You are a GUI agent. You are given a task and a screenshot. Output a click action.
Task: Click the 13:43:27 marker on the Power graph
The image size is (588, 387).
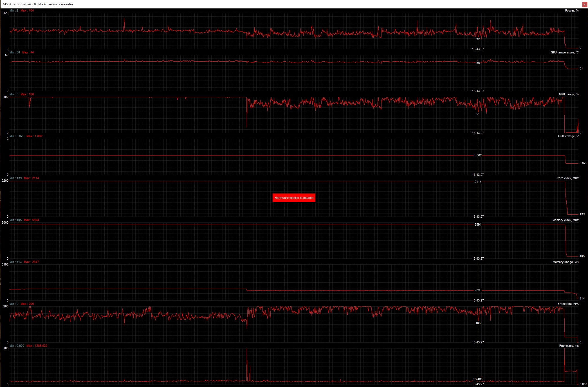click(478, 49)
